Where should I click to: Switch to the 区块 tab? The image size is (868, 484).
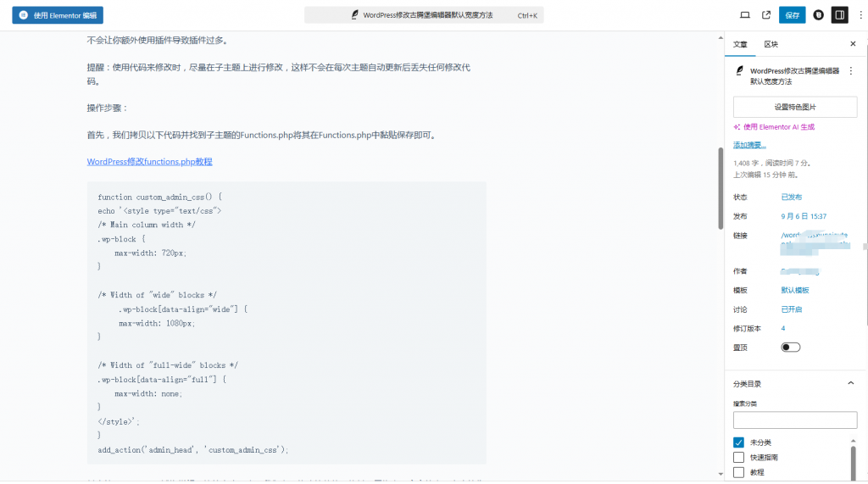pos(771,44)
